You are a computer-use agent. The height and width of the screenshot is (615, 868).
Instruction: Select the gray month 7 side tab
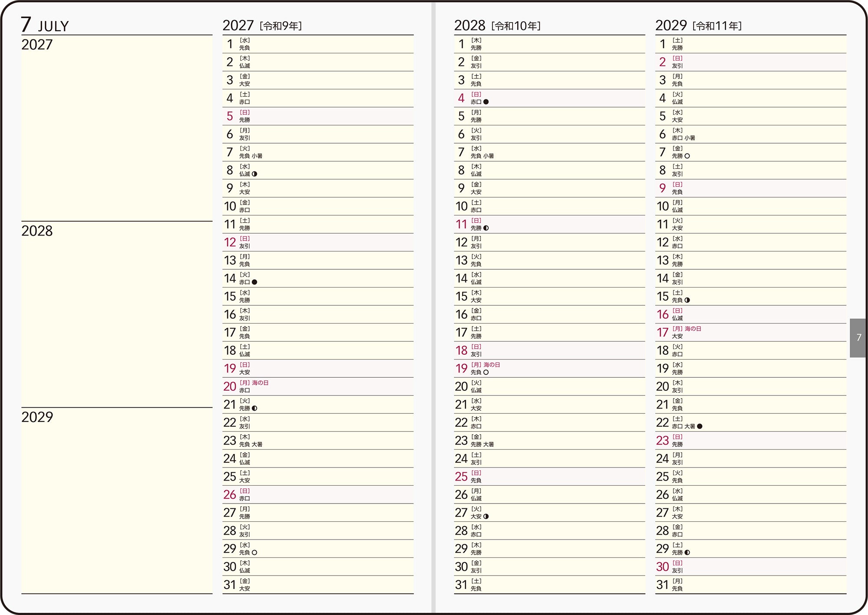858,338
